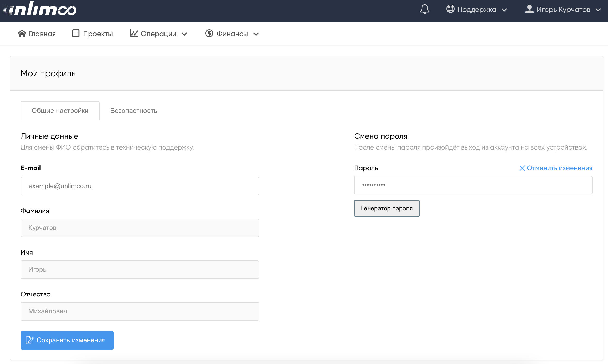Expand the Финансы menu chevron
608x364 pixels.
[x=256, y=34]
